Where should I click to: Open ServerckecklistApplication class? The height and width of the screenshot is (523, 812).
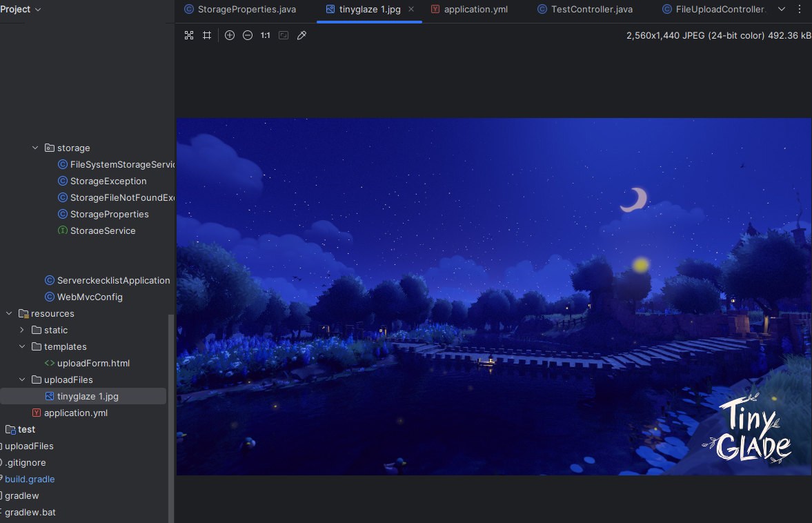pyautogui.click(x=113, y=281)
